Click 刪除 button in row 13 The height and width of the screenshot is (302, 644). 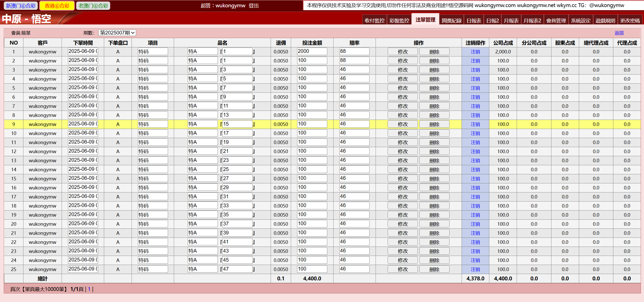(434, 160)
